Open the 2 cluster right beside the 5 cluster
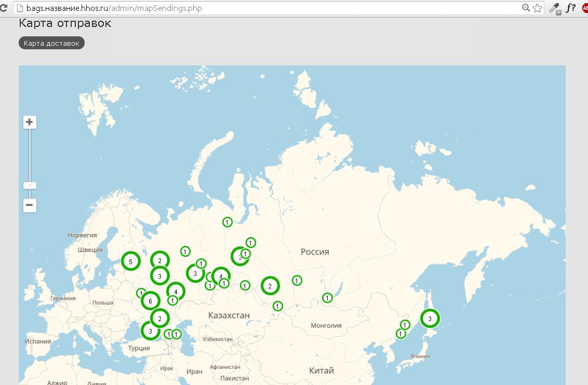Screen dimensions: 588x385 point(160,260)
